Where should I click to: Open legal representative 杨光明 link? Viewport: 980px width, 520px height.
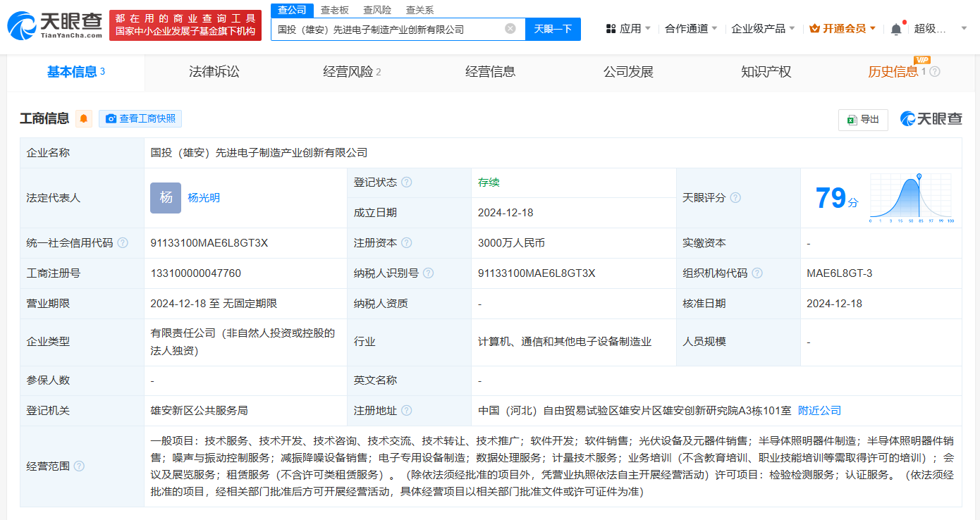pyautogui.click(x=204, y=198)
